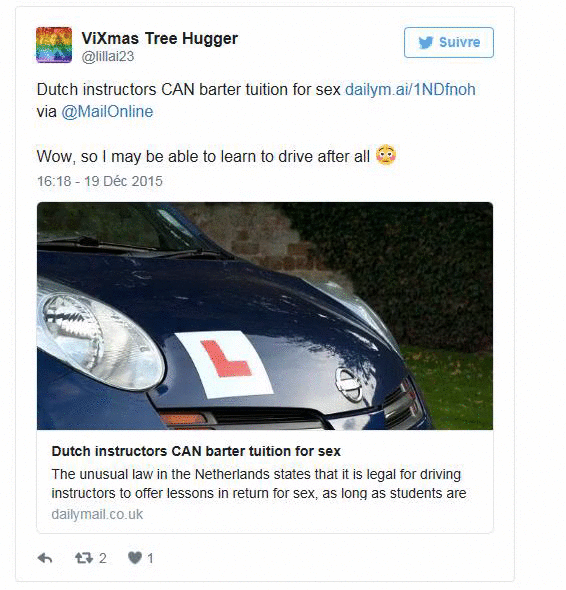Viewport: 566px width, 590px height.
Task: Open the learner car article image
Action: (265, 316)
